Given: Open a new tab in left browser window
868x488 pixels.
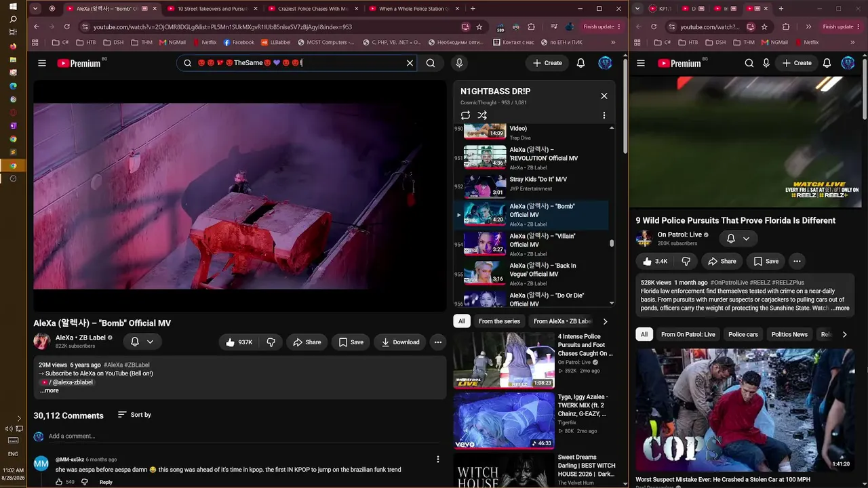Looking at the screenshot, I should click(473, 9).
